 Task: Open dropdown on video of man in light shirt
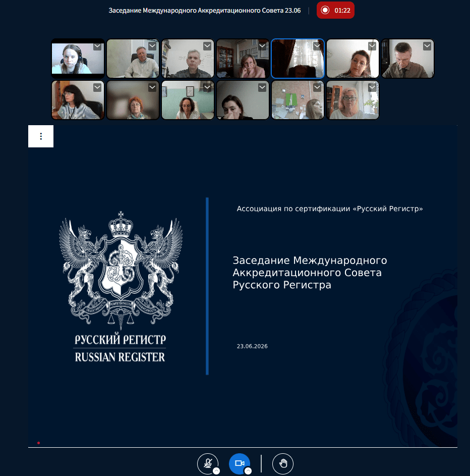coord(152,46)
